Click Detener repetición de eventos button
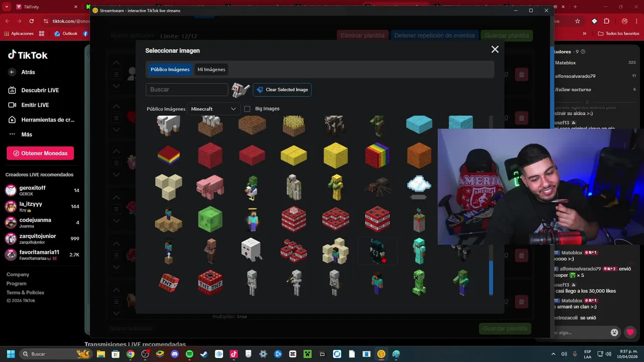The height and width of the screenshot is (362, 644). 435,36
